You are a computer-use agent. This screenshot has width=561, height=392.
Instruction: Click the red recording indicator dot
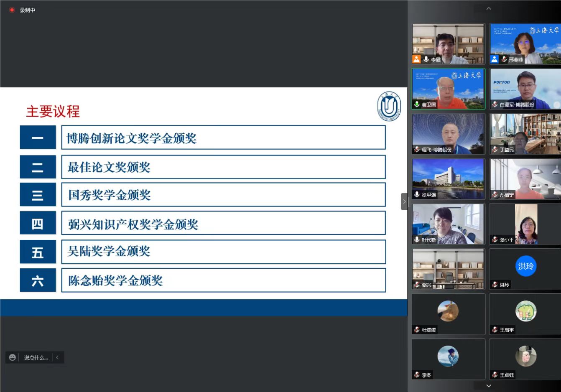(x=12, y=10)
